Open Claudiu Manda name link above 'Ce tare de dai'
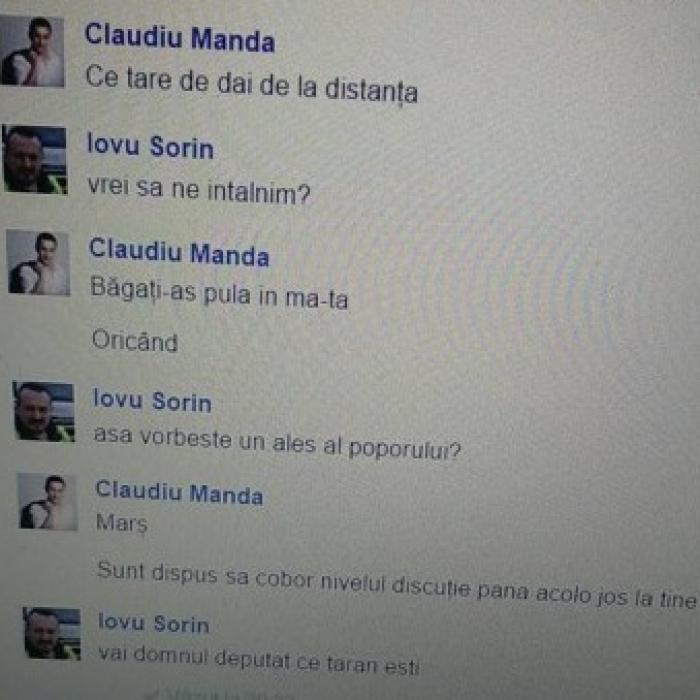Image resolution: width=700 pixels, height=700 pixels. click(x=179, y=38)
